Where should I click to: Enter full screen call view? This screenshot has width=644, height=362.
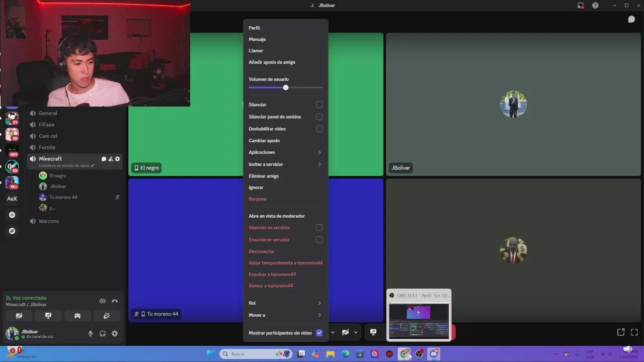634,332
